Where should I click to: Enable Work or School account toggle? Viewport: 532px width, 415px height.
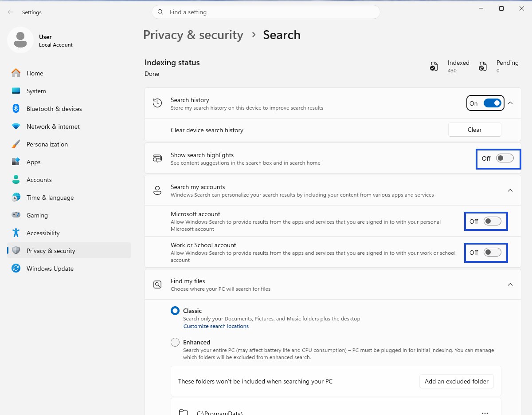coord(492,252)
